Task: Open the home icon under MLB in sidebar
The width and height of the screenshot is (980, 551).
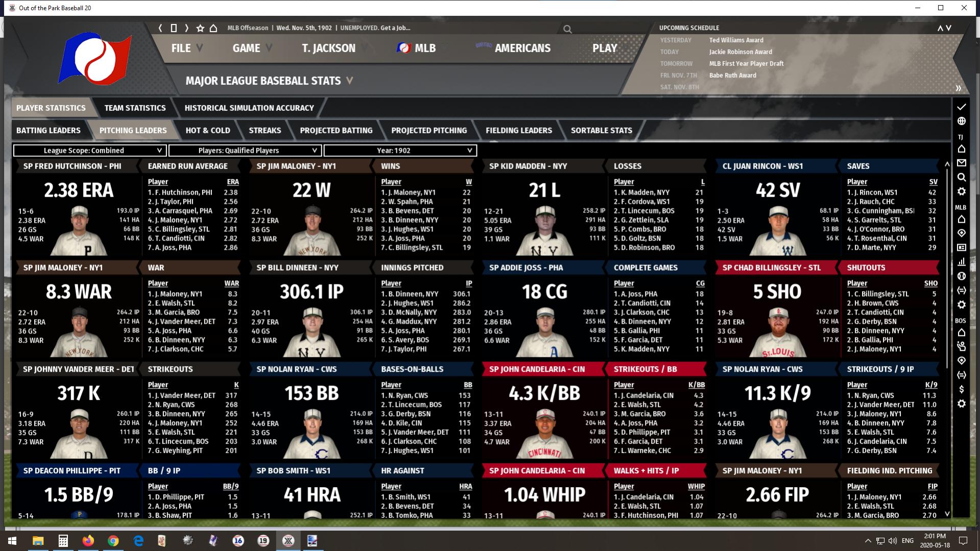Action: click(961, 219)
